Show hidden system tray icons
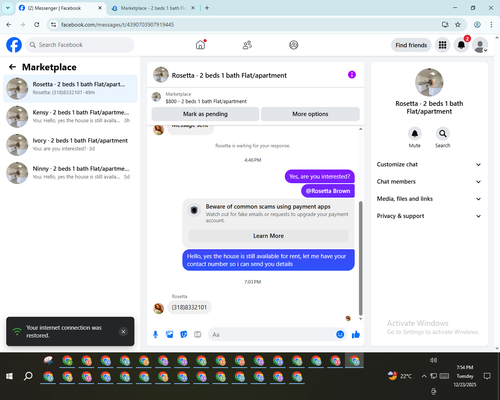 point(424,376)
